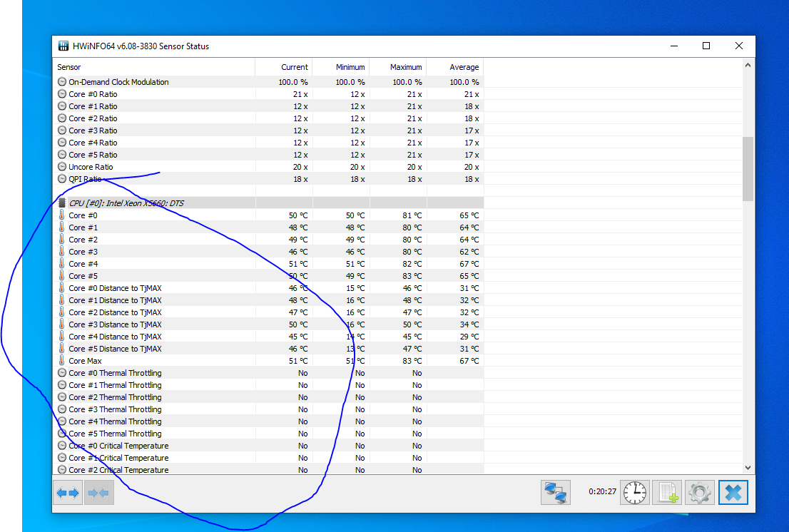
Task: Click the Sensor column header
Action: coord(154,67)
